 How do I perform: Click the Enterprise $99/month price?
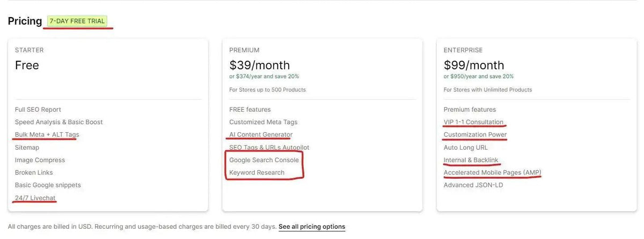tap(474, 66)
